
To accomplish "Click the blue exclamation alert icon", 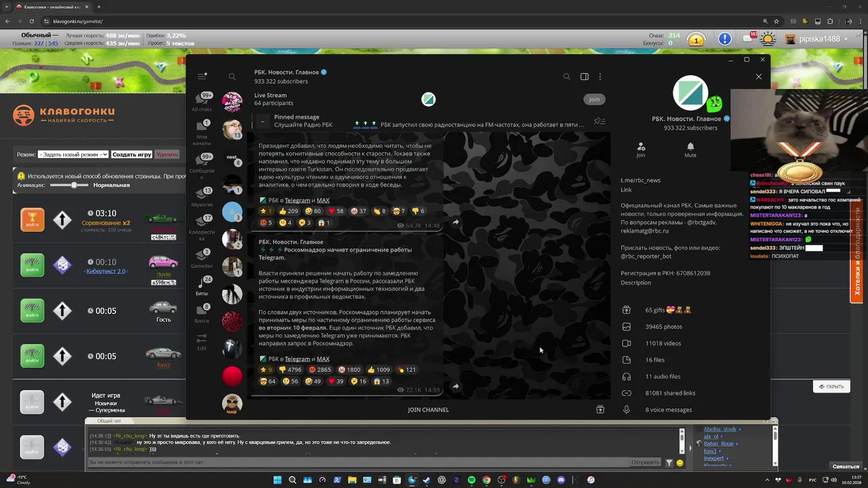I will point(725,39).
